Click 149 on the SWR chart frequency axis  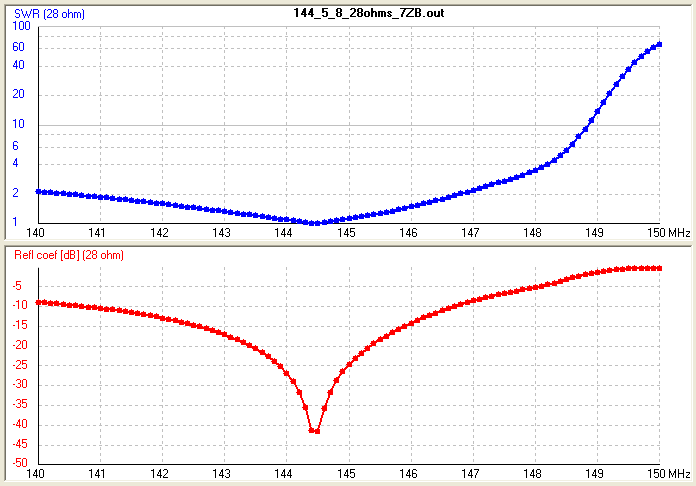point(594,233)
